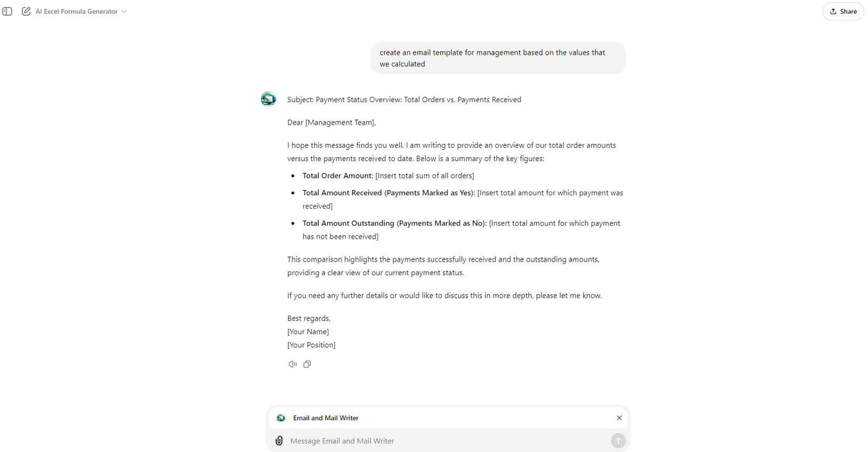The width and height of the screenshot is (868, 452).
Task: Copy the email response with the copy icon
Action: [x=307, y=364]
